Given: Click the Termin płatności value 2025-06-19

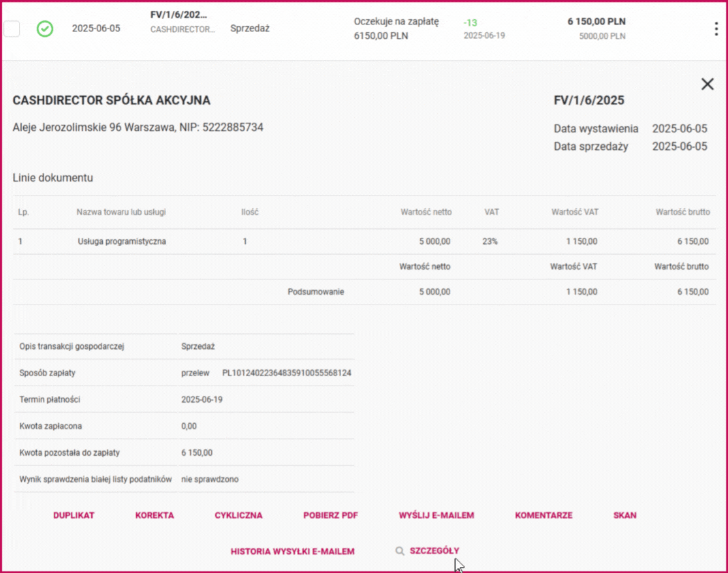Looking at the screenshot, I should click(202, 399).
